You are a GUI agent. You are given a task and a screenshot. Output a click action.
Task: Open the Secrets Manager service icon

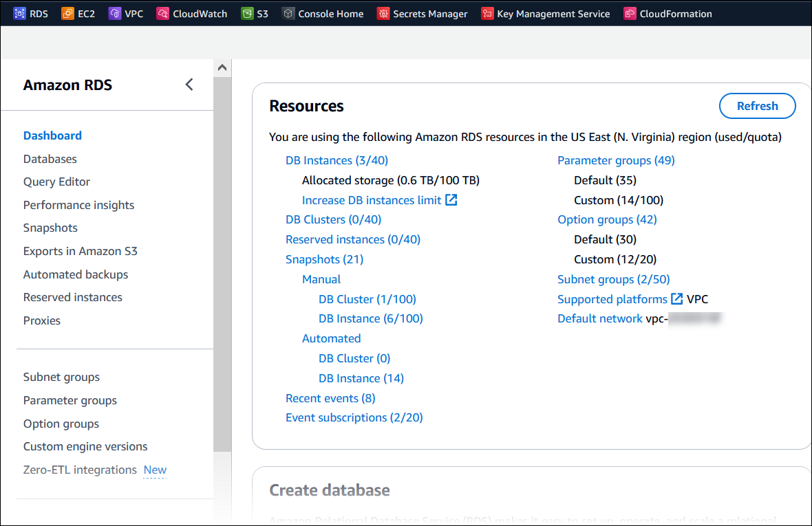(x=383, y=13)
